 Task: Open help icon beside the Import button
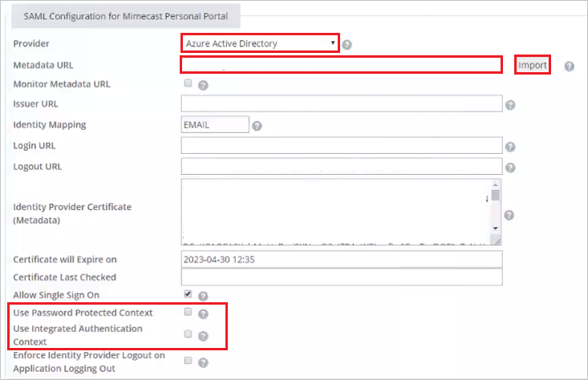(x=570, y=67)
